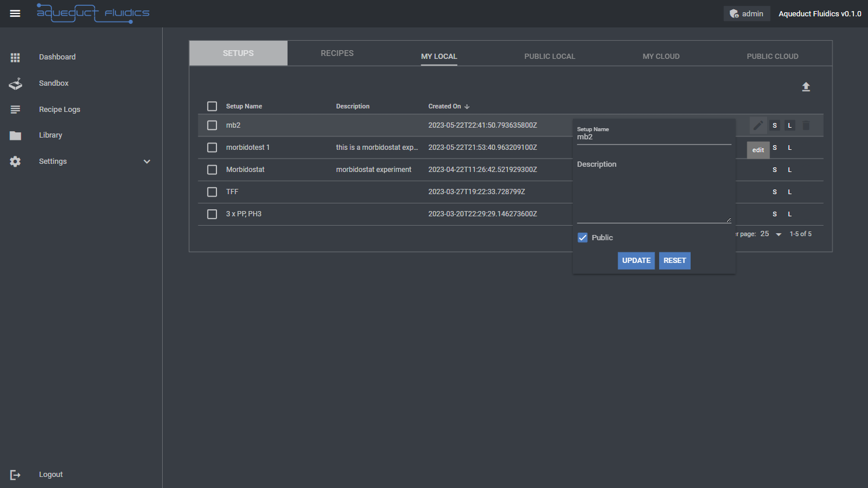This screenshot has width=868, height=488.
Task: Switch to the RECIPES tab
Action: 337,53
